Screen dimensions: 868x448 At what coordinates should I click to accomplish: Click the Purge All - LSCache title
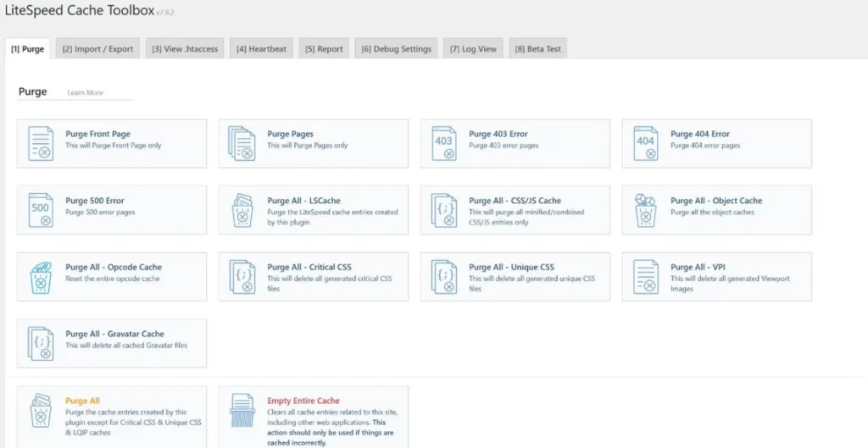pos(304,201)
